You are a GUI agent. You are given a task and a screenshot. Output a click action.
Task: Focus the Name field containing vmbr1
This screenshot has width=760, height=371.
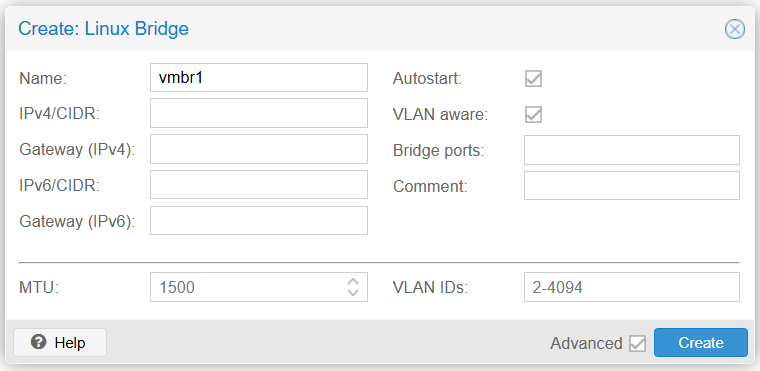click(x=259, y=77)
